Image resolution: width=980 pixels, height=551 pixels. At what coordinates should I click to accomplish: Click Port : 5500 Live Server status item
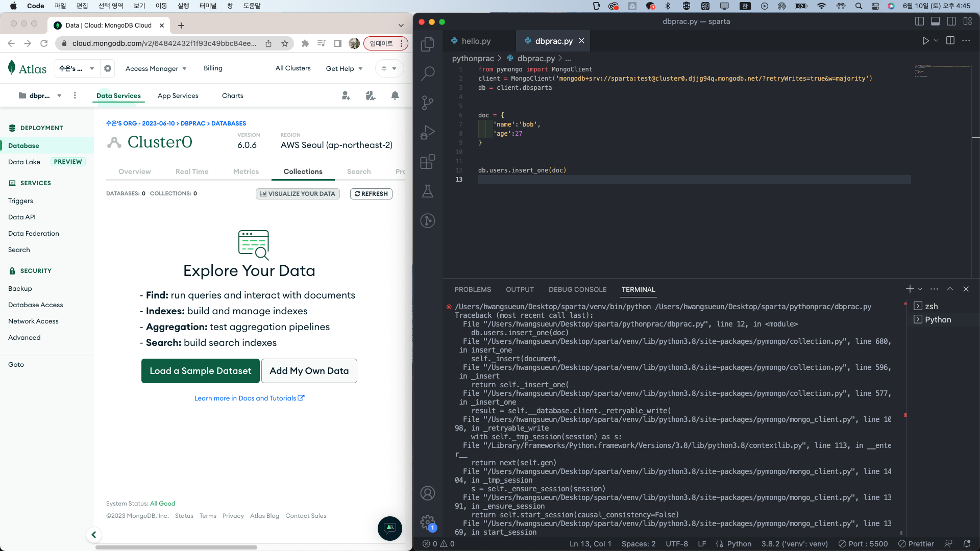[864, 544]
